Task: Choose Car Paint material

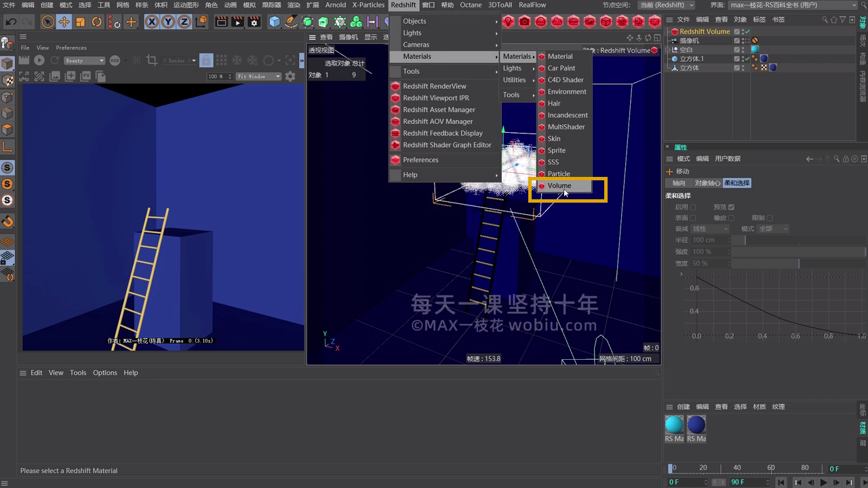Action: coord(561,68)
